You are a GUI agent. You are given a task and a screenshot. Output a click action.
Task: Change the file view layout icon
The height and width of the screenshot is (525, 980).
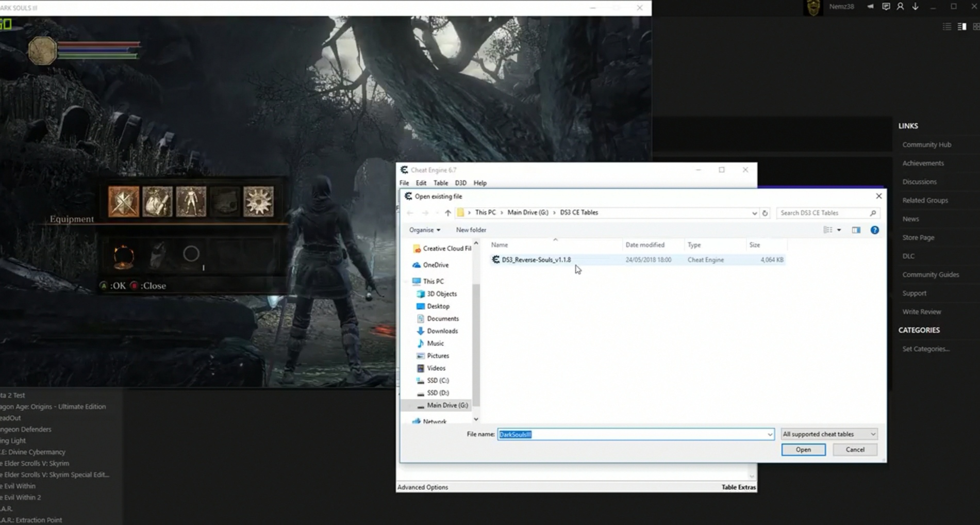(828, 230)
